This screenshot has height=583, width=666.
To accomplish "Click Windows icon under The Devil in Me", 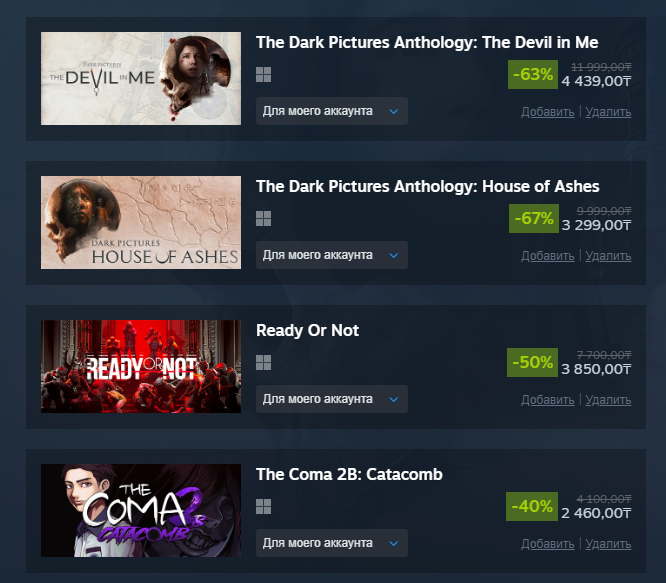I will pos(263,75).
